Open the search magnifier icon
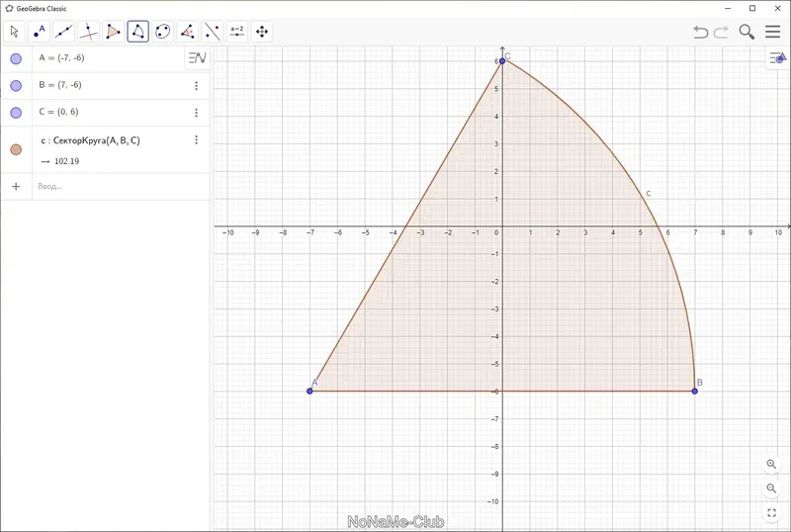Image resolution: width=791 pixels, height=532 pixels. point(747,32)
